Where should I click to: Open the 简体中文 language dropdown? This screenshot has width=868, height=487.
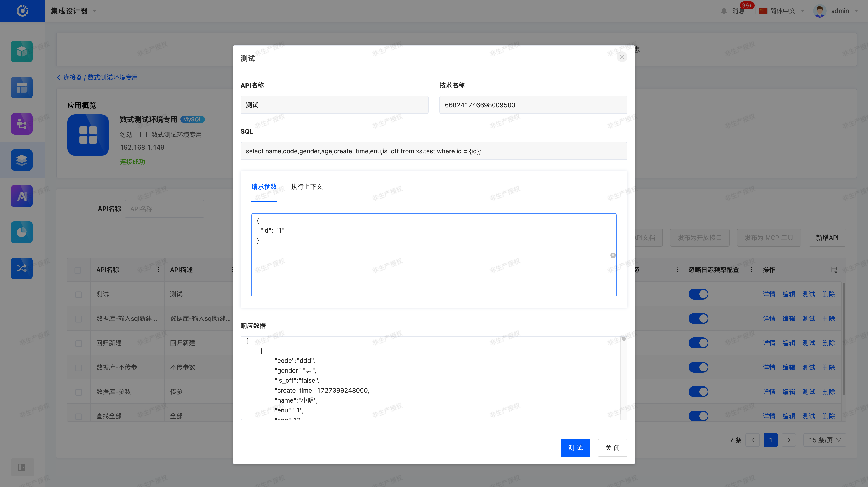point(782,11)
